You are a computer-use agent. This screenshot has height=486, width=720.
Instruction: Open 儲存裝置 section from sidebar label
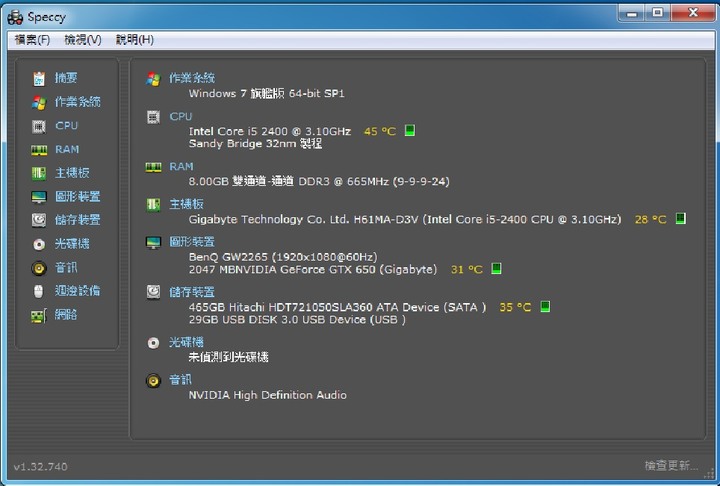[78, 220]
